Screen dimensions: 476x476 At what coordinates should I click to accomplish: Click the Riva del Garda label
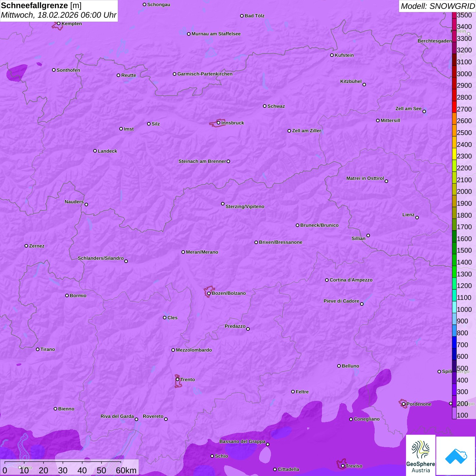(x=117, y=416)
